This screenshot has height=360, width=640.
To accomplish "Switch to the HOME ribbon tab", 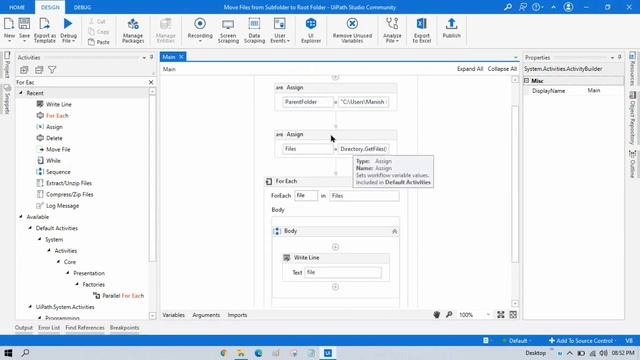I will coord(17,7).
